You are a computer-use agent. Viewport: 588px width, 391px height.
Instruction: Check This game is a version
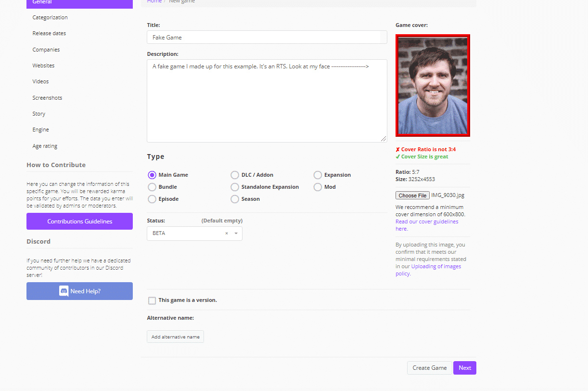[152, 300]
